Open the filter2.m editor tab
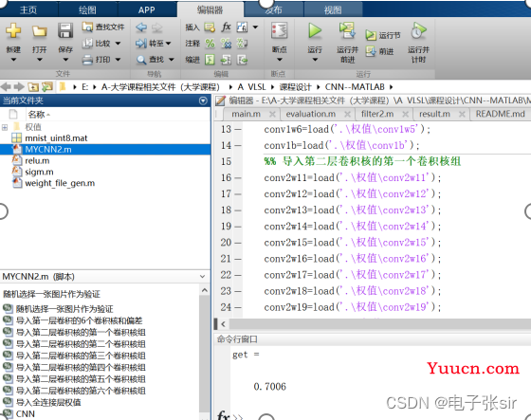531x420 pixels. 377,114
